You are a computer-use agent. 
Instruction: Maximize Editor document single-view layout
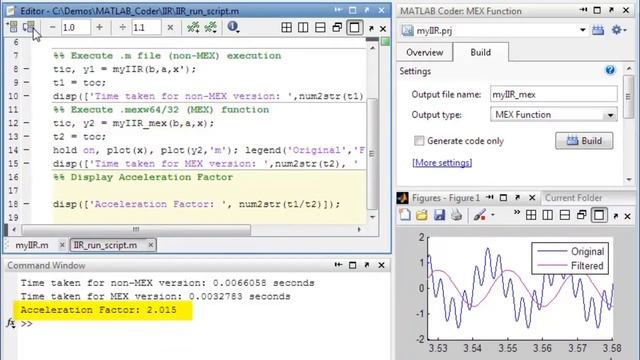tap(354, 27)
